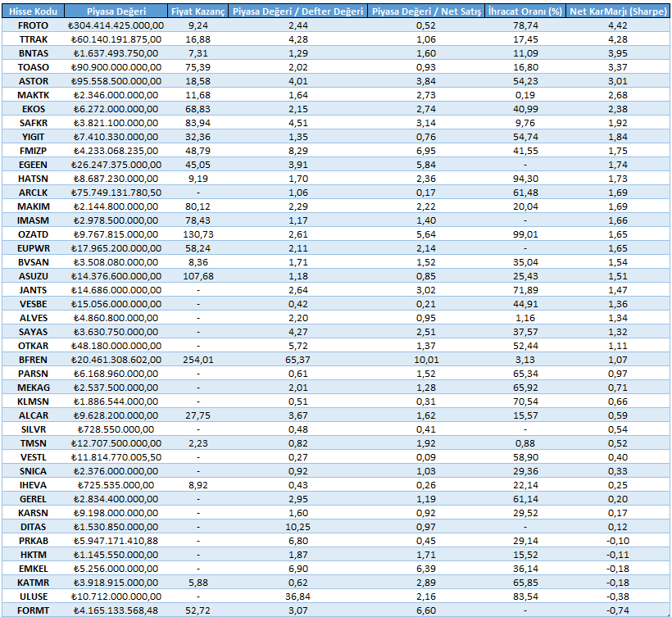This screenshot has height=617, width=672.
Task: Select the SAFKR ticker cell
Action: click(x=33, y=123)
